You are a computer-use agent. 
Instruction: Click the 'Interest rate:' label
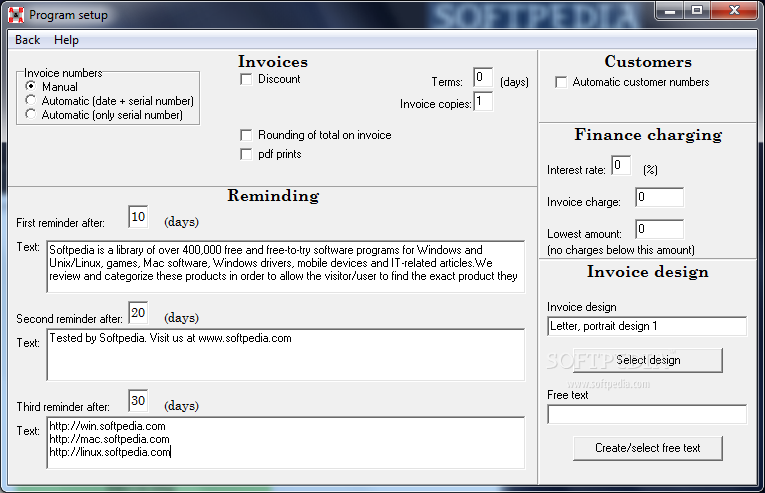coord(576,170)
